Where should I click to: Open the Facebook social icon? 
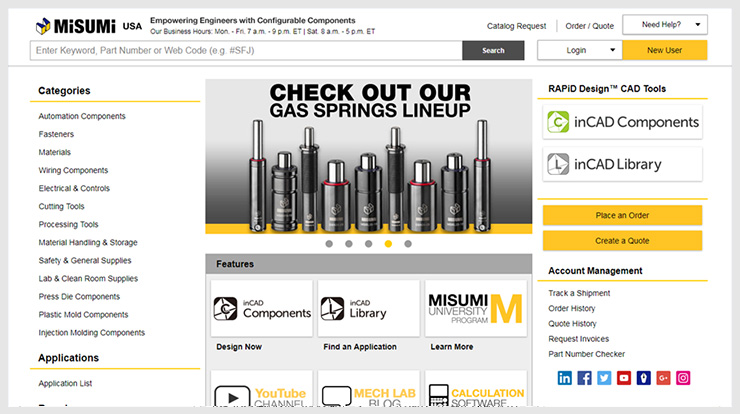(584, 378)
